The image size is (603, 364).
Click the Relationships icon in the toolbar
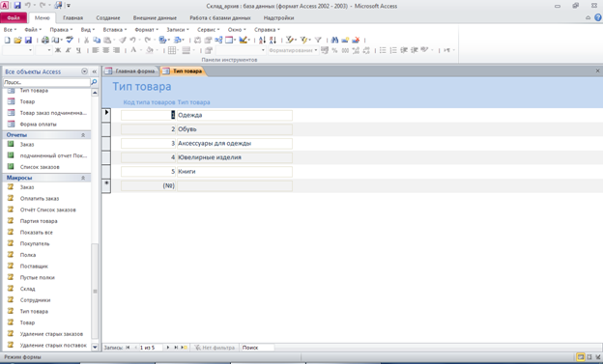click(x=218, y=40)
